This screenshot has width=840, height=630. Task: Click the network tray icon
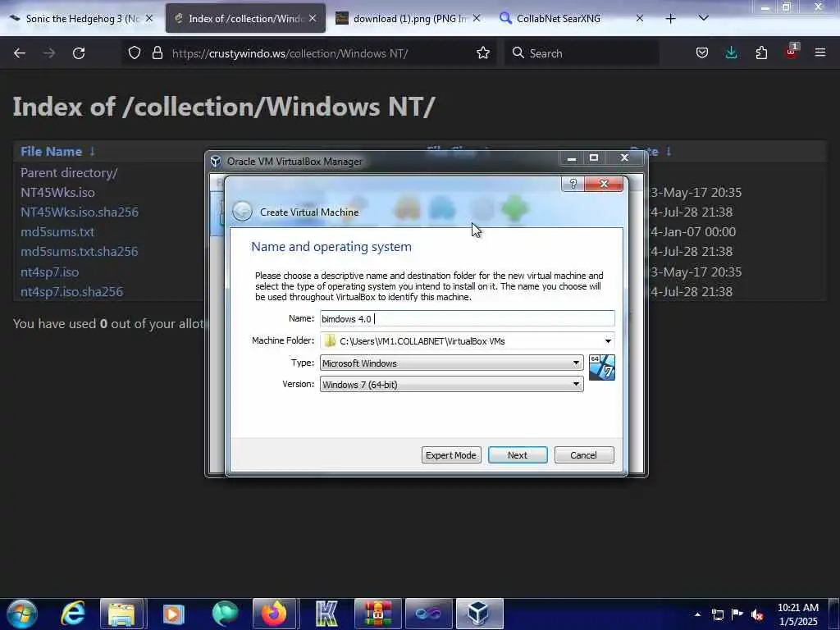(x=717, y=614)
